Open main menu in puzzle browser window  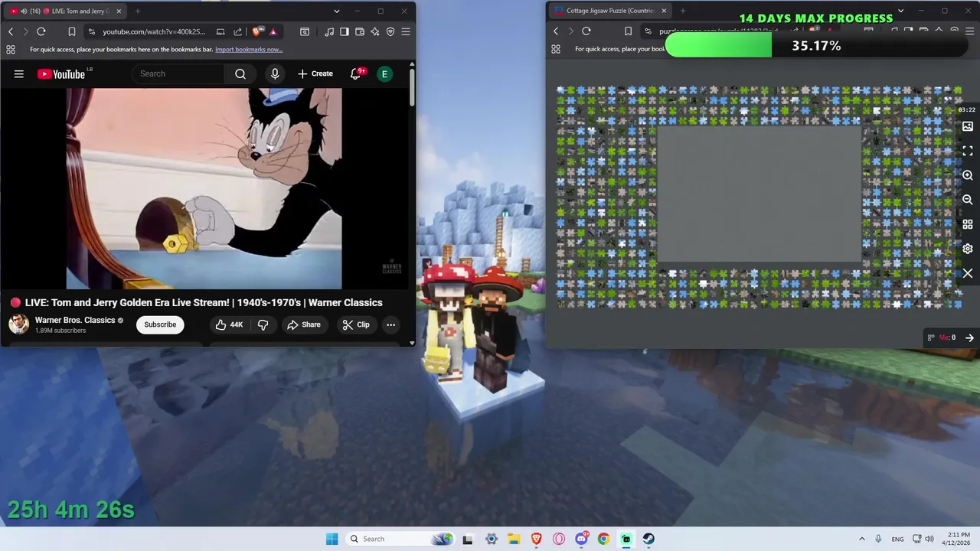tap(969, 31)
